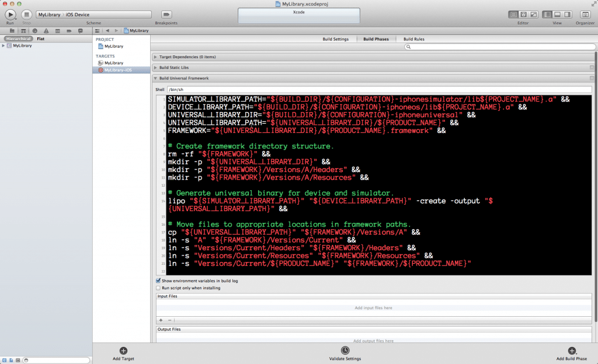Viewport: 598px width, 364px height.
Task: Open the scheme selector MyLibrary
Action: click(49, 15)
